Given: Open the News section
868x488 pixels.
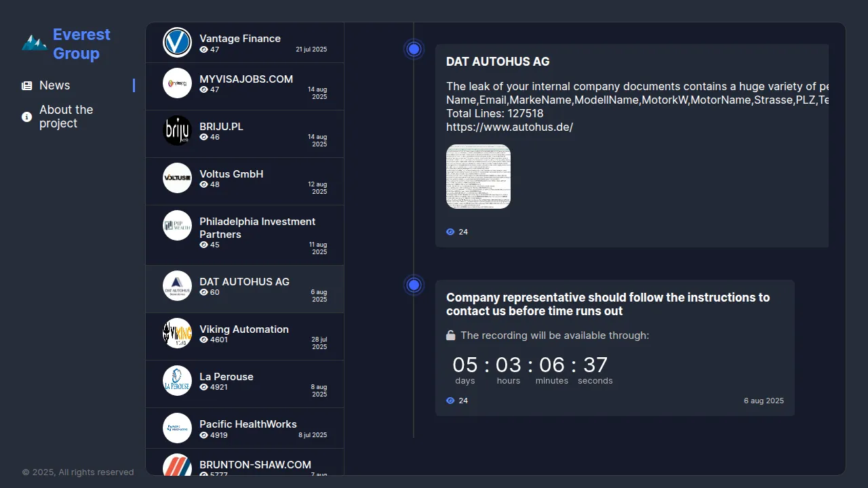Looking at the screenshot, I should (54, 85).
